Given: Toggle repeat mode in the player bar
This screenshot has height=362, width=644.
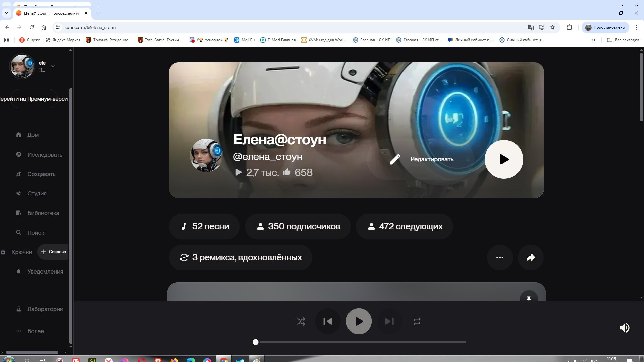Looking at the screenshot, I should click(417, 322).
